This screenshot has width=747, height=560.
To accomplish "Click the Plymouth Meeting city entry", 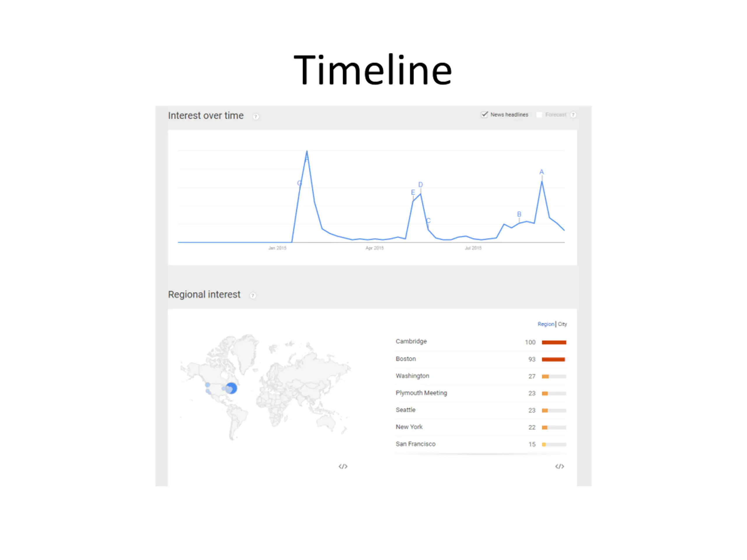I will [x=421, y=393].
